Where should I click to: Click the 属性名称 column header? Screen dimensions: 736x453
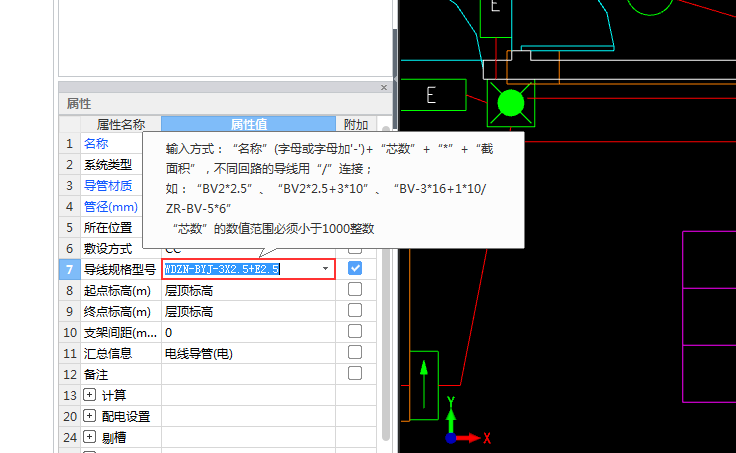click(121, 124)
